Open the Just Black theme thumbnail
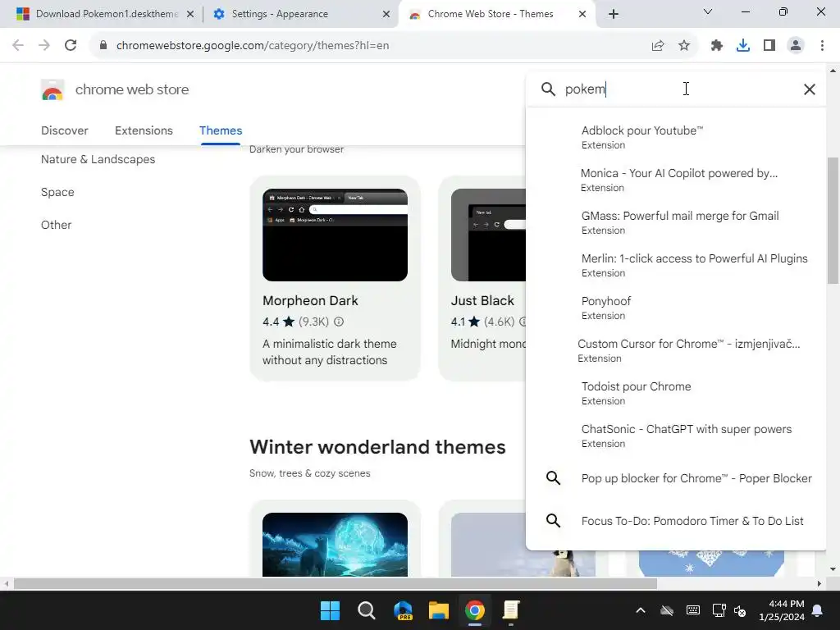Viewport: 840px width, 630px height. pos(488,235)
